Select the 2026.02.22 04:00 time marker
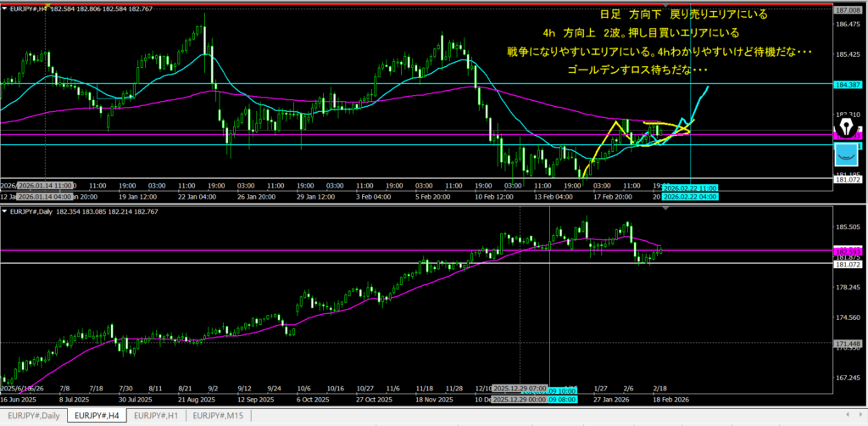Screen dimensions: 868x426 (x=689, y=197)
